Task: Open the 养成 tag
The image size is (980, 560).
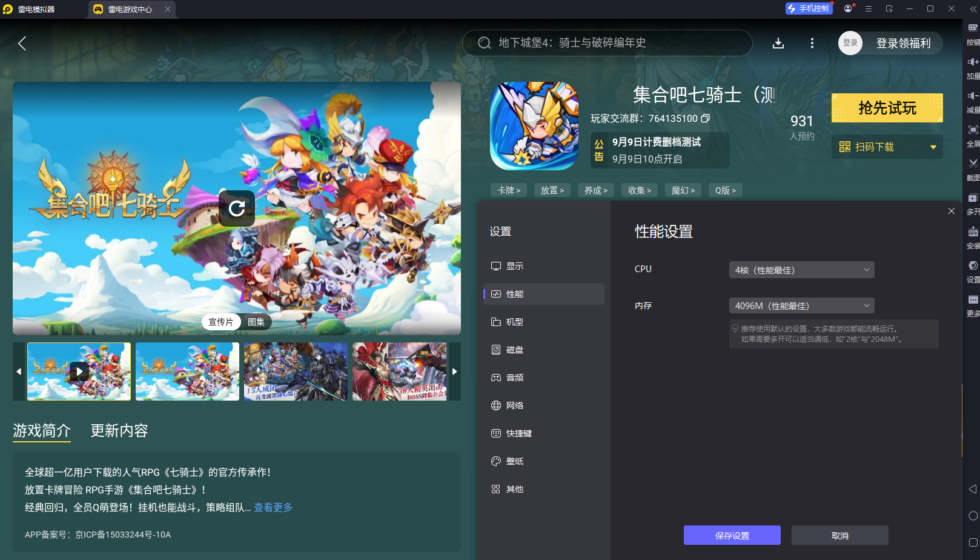Action: [x=596, y=190]
